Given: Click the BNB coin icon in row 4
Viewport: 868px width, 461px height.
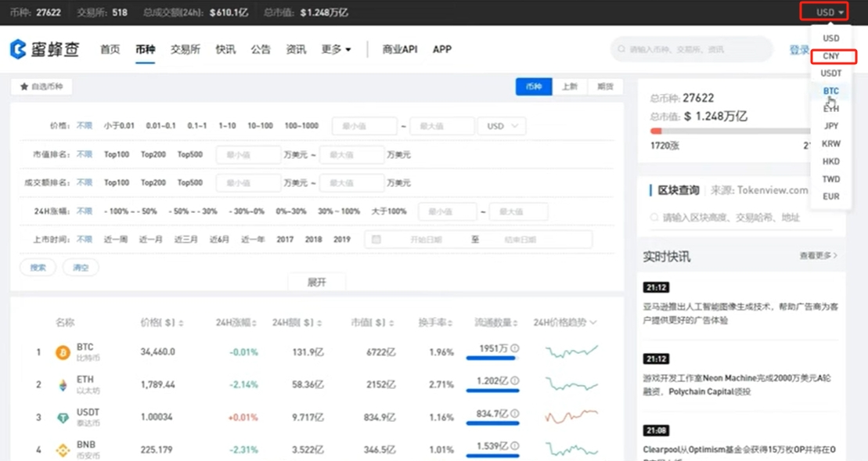Looking at the screenshot, I should click(63, 450).
